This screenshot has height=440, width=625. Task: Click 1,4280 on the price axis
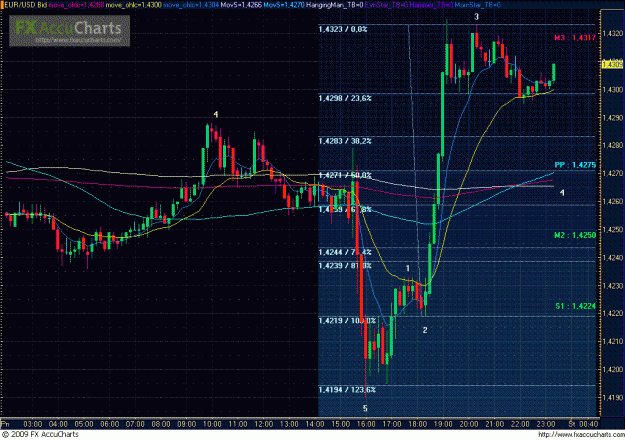pyautogui.click(x=613, y=145)
